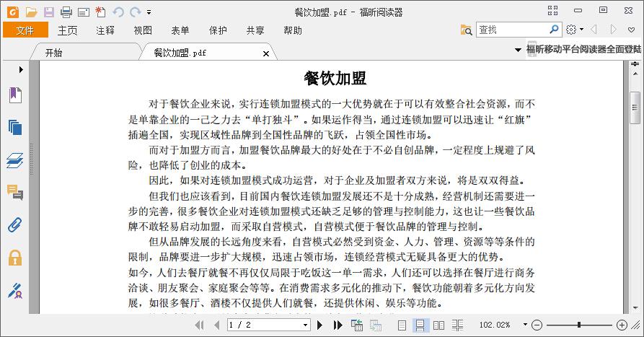Select continuous page view mode
The image size is (644, 337).
(420, 325)
